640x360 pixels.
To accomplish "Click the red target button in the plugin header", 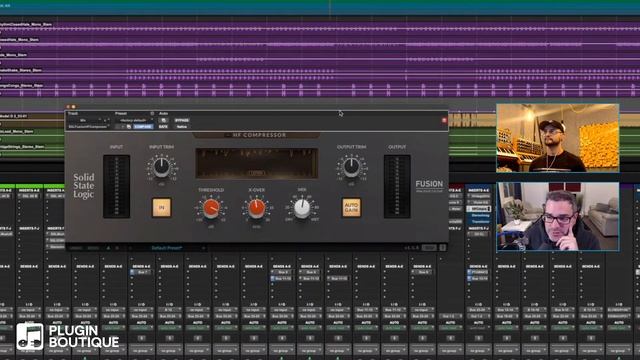I will click(x=444, y=120).
